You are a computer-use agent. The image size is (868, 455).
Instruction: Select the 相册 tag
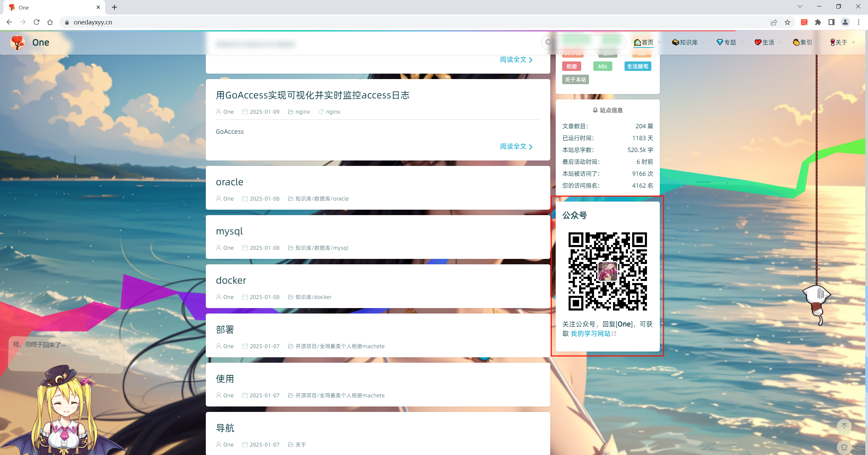pos(571,66)
